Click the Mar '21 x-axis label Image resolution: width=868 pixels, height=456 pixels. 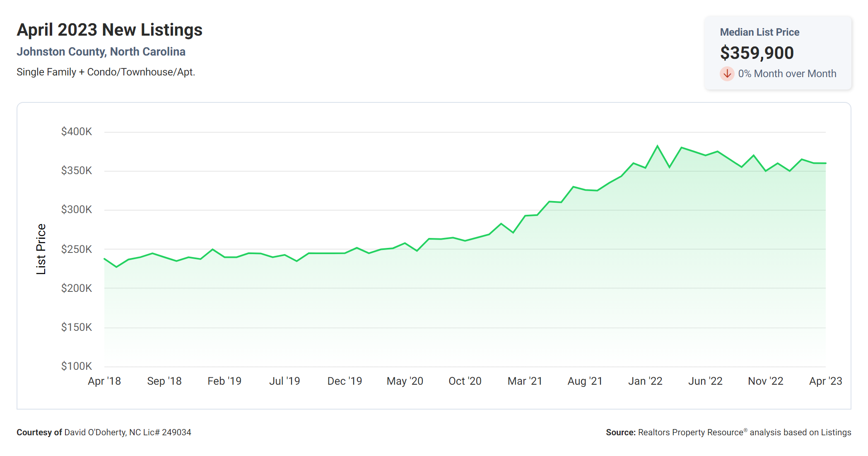point(525,381)
